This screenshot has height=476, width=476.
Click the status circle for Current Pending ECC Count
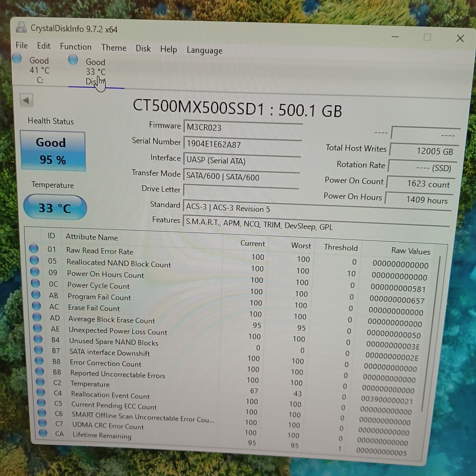point(41,403)
